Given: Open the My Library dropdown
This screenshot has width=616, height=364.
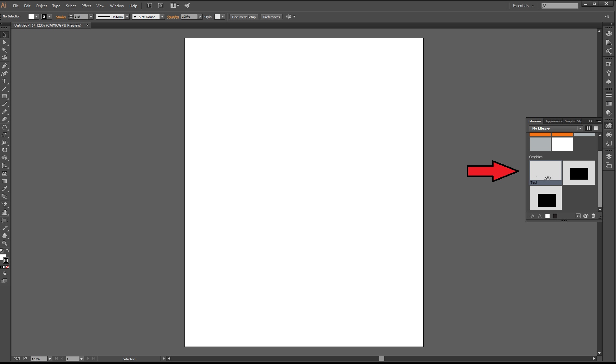Looking at the screenshot, I should point(556,128).
